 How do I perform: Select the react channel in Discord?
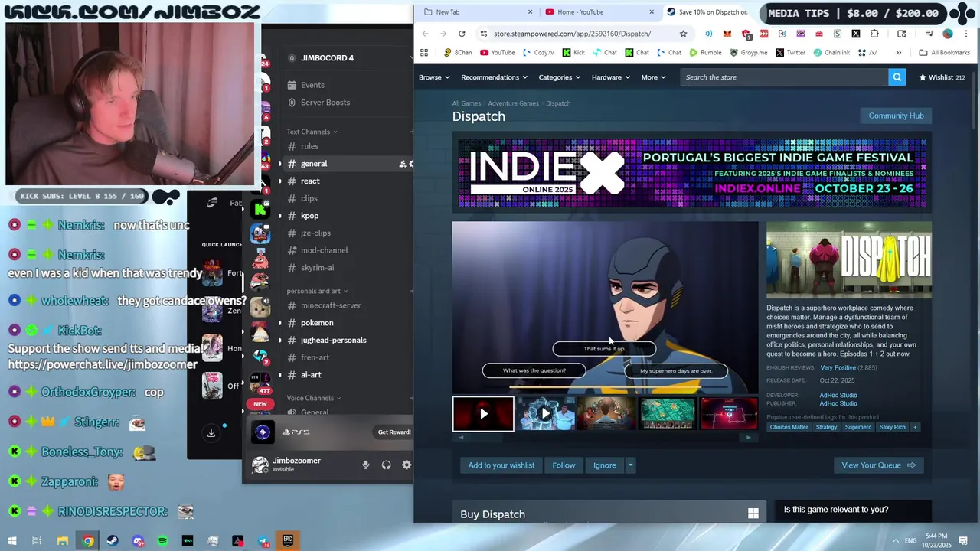[x=310, y=181]
